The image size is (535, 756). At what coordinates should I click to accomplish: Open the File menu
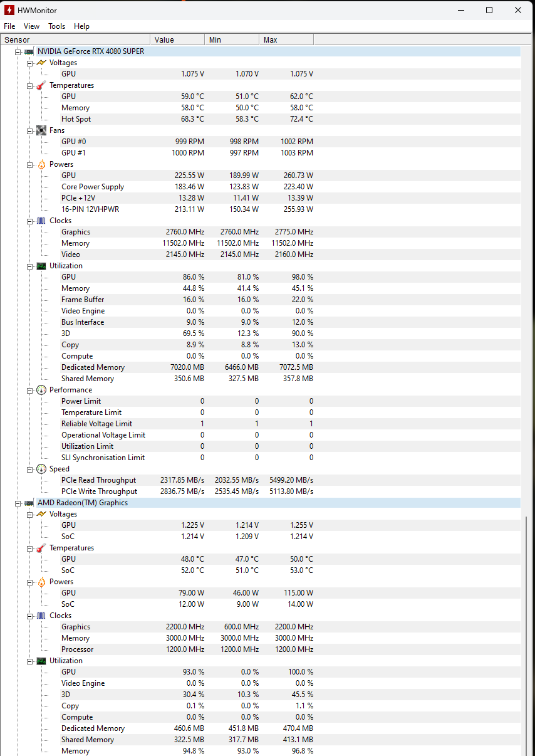tap(9, 26)
